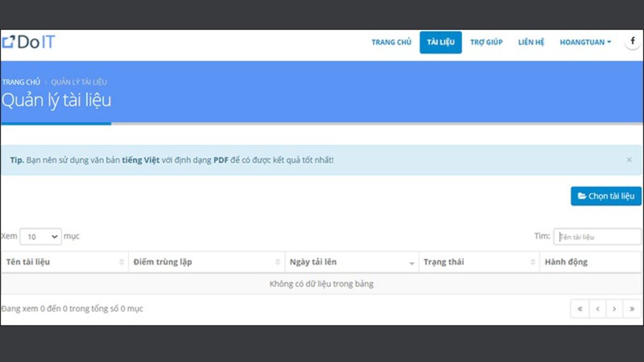Click the folder icon on Chọn tài liệu button
The image size is (644, 362).
tap(581, 196)
